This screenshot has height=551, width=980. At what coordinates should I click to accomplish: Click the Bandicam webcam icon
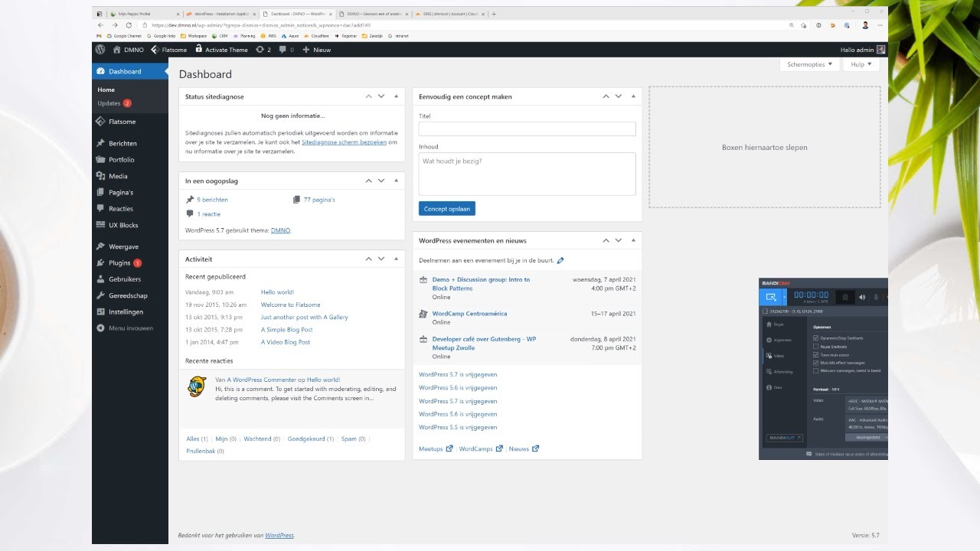point(845,297)
